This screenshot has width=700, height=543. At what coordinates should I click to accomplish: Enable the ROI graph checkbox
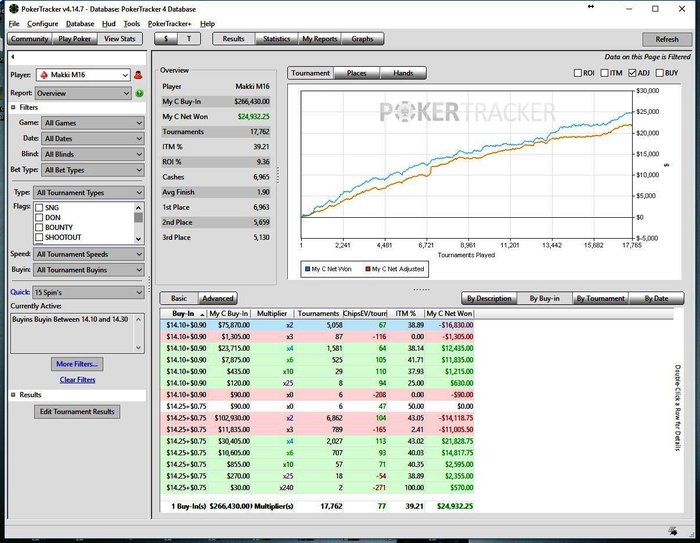(x=578, y=73)
